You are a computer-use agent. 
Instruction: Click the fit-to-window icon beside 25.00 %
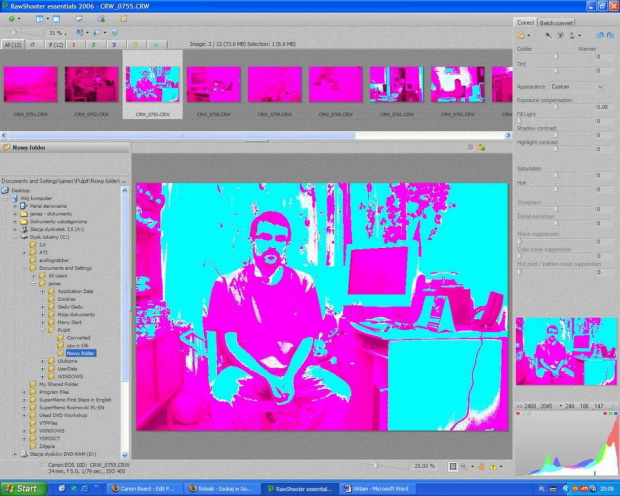453,467
